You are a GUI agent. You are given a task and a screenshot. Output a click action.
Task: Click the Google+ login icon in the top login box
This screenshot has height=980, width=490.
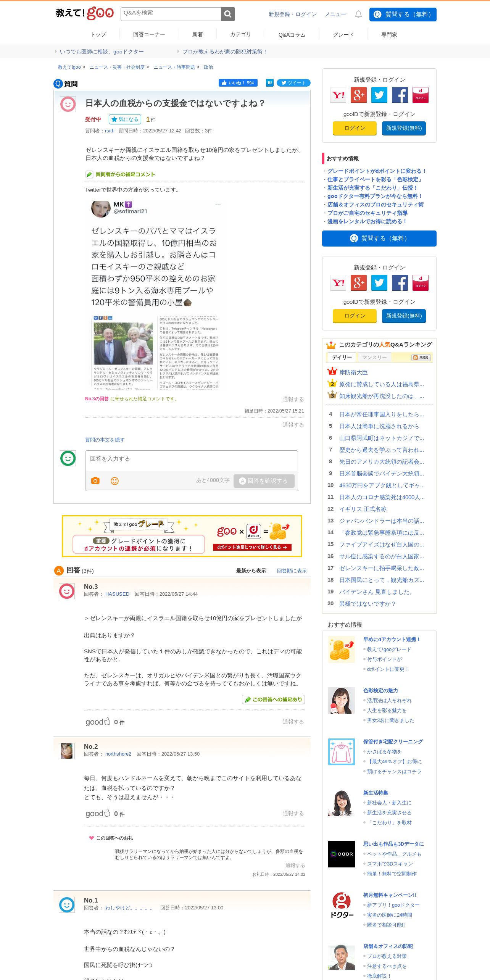tap(359, 95)
